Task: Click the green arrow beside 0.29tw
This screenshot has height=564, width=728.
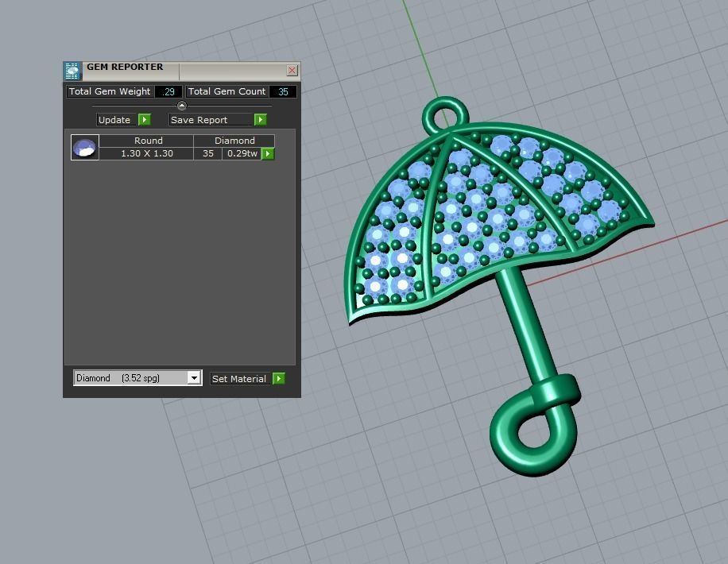Action: (268, 153)
